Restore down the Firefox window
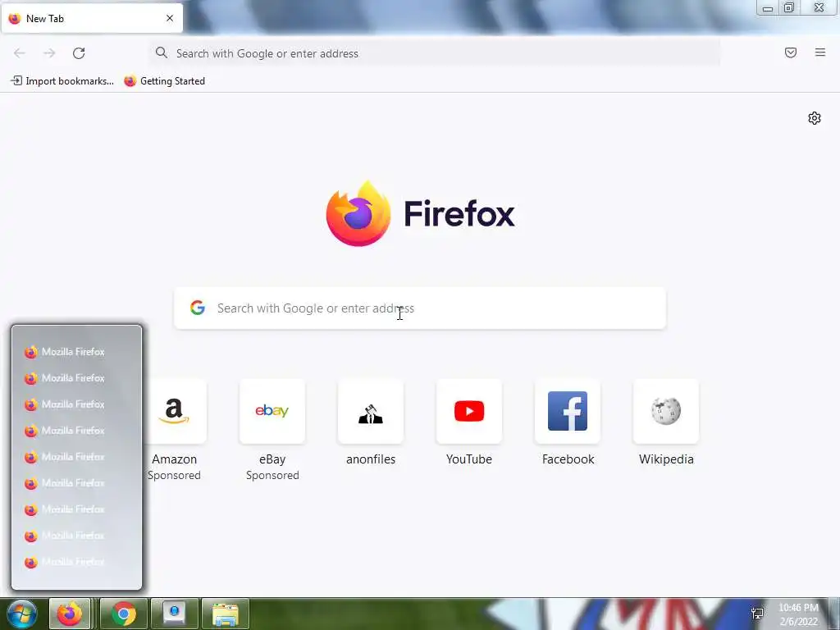The image size is (840, 630). (x=789, y=7)
